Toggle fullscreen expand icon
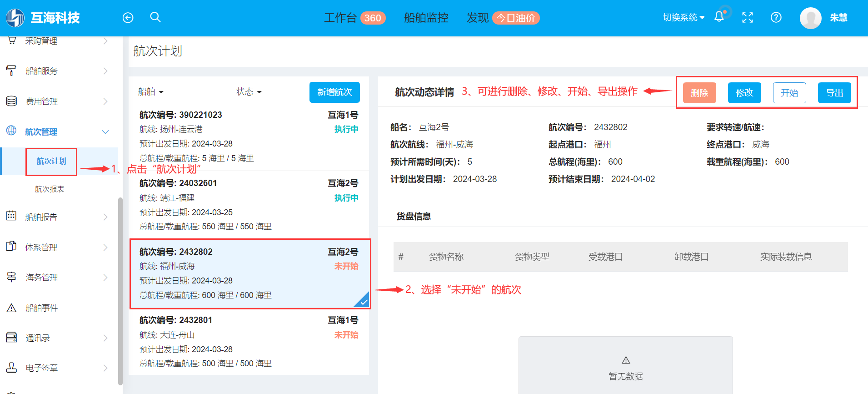 tap(748, 18)
